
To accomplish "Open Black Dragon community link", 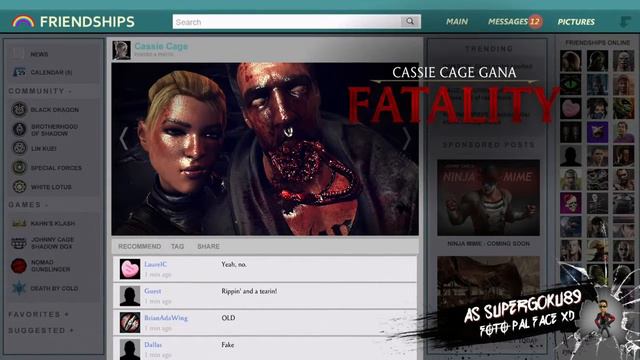I will click(55, 110).
